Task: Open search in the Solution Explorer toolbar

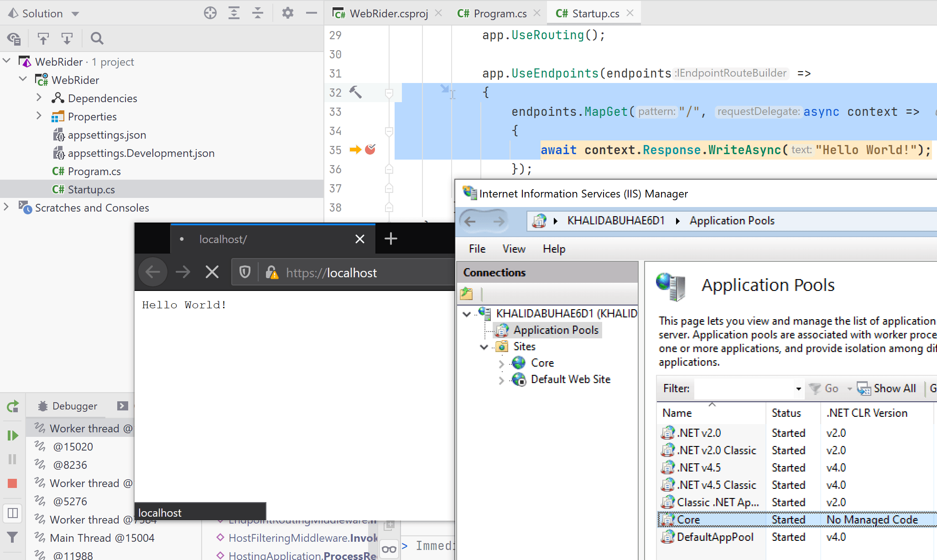Action: (x=97, y=38)
